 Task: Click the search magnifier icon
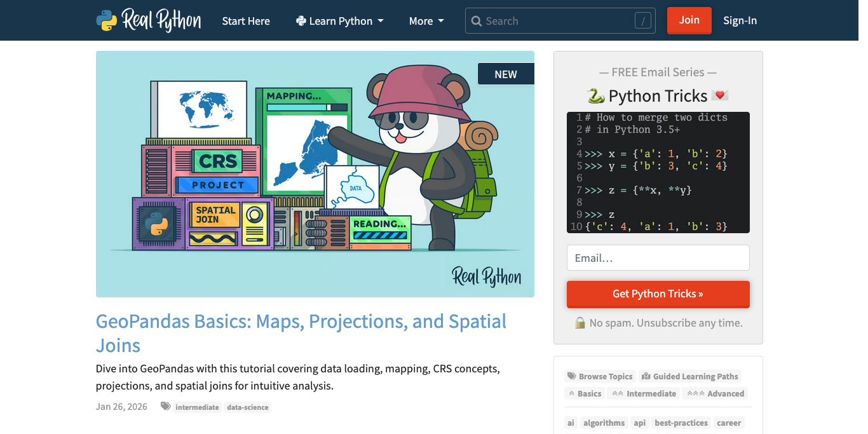(x=476, y=20)
